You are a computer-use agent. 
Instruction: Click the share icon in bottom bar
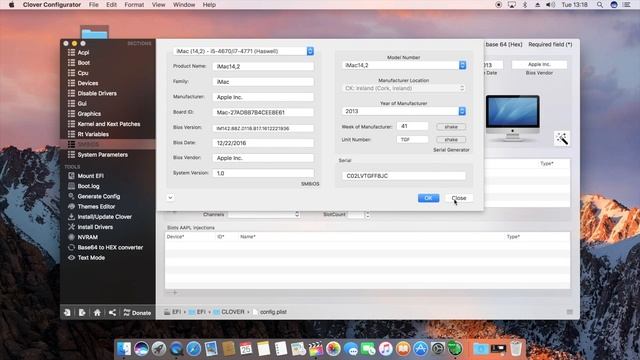(x=112, y=313)
